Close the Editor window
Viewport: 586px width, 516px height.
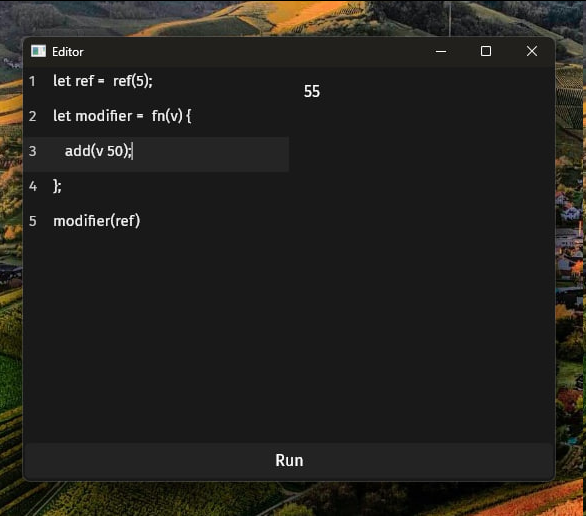click(x=532, y=51)
